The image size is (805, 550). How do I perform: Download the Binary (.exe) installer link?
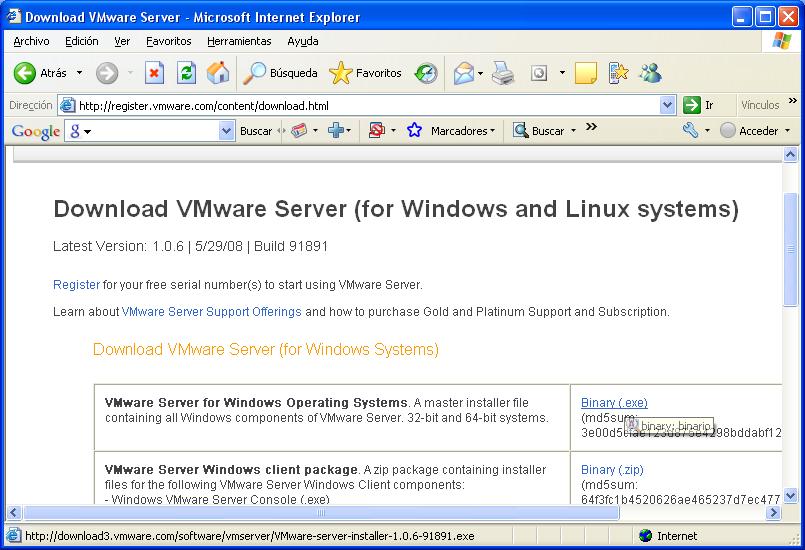[x=614, y=403]
